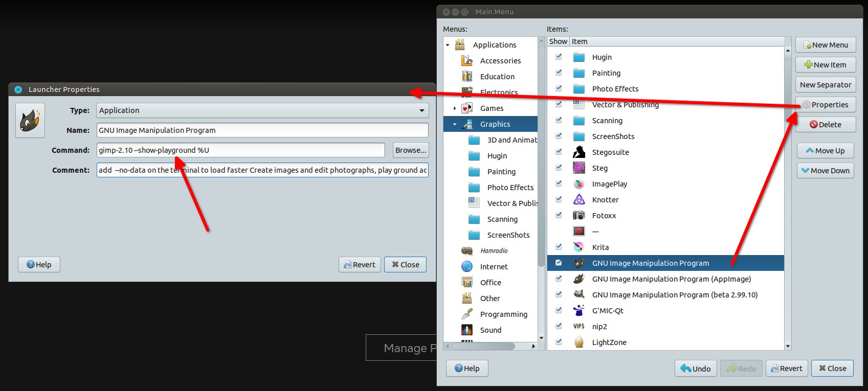Sort by the Item column header
Viewport: 868px width, 391px height.
point(677,41)
